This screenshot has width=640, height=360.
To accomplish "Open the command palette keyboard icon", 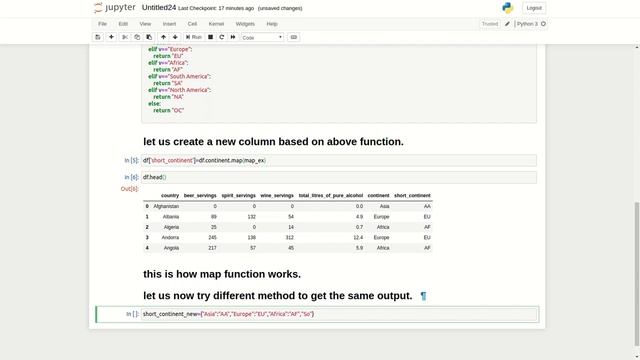I will coord(293,37).
